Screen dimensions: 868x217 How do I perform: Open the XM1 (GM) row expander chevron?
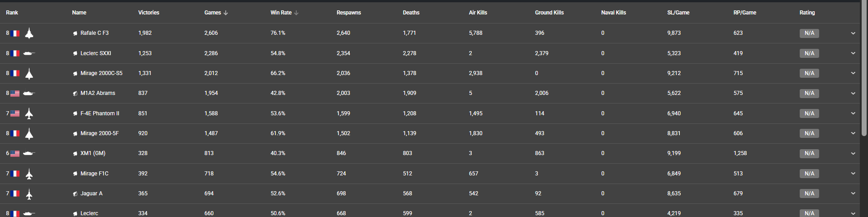click(x=853, y=154)
